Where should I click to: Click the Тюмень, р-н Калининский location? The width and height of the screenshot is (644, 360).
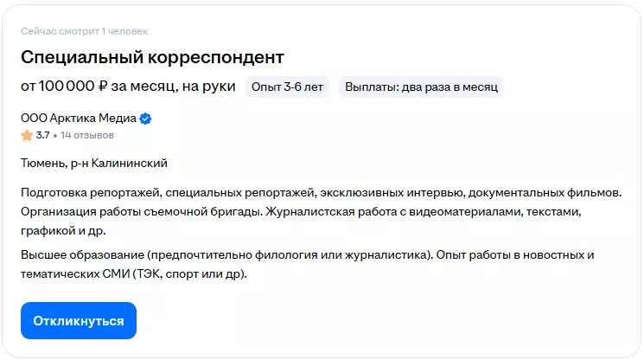click(93, 163)
